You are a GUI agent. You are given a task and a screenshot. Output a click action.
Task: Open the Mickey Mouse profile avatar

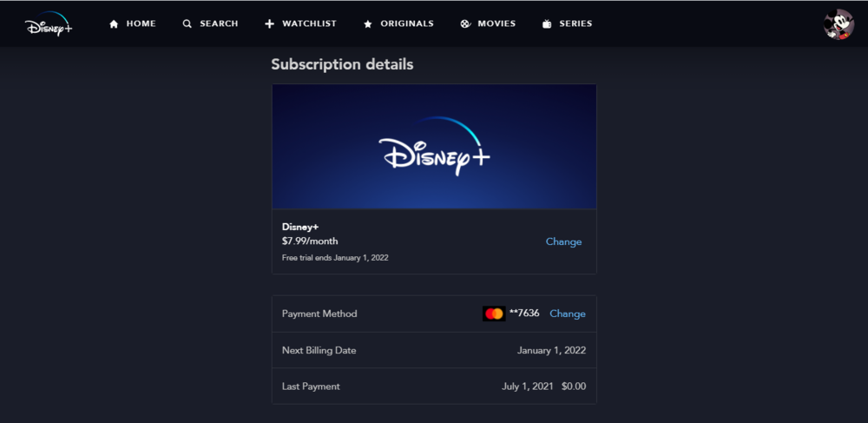tap(838, 24)
